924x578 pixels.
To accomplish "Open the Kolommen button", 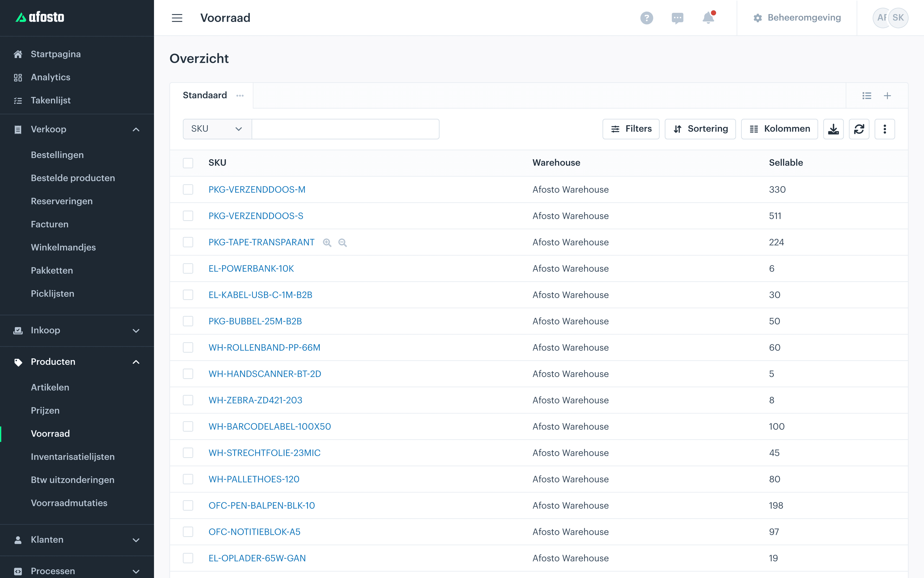I will click(779, 129).
